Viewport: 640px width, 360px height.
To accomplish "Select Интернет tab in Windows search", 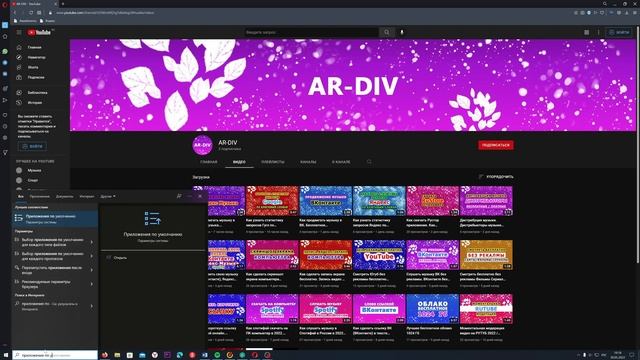I will point(87,197).
